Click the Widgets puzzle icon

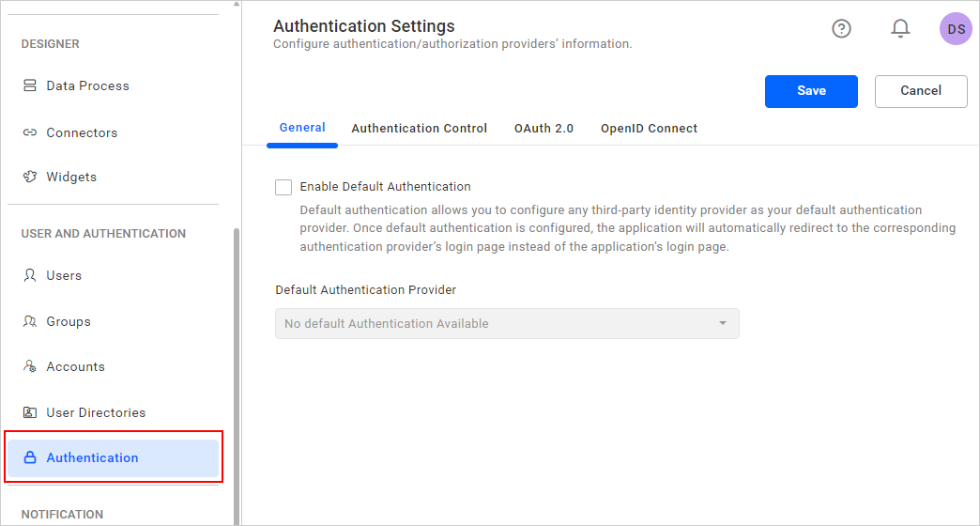tap(29, 177)
